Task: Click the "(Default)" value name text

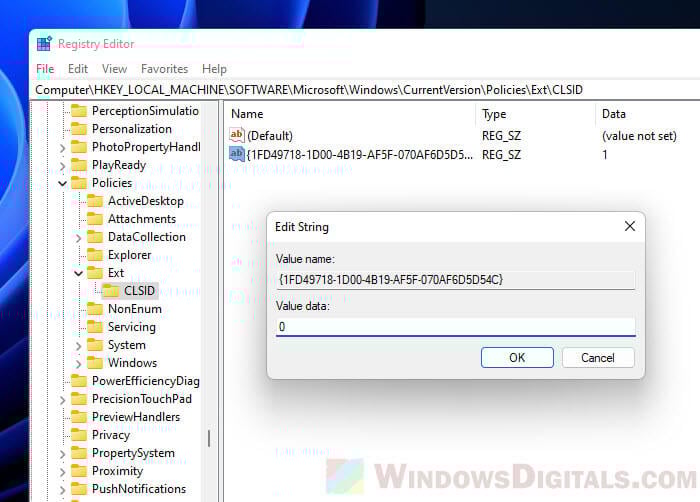Action: point(270,136)
